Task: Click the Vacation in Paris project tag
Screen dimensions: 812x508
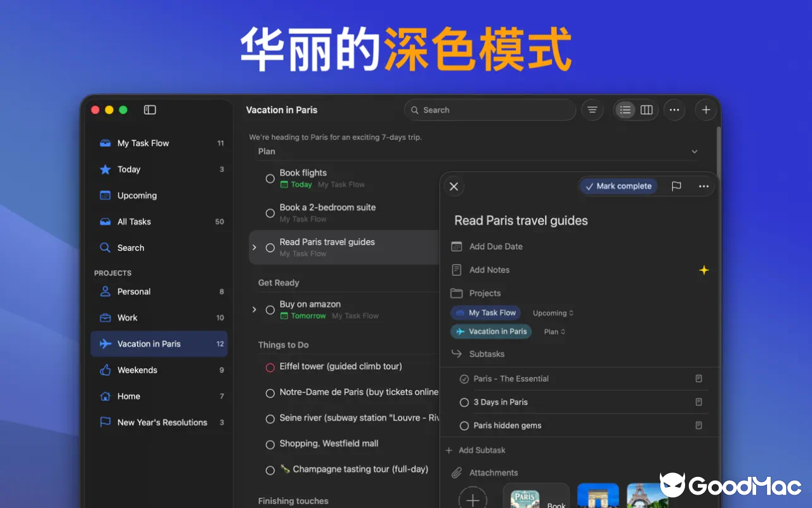Action: 492,331
